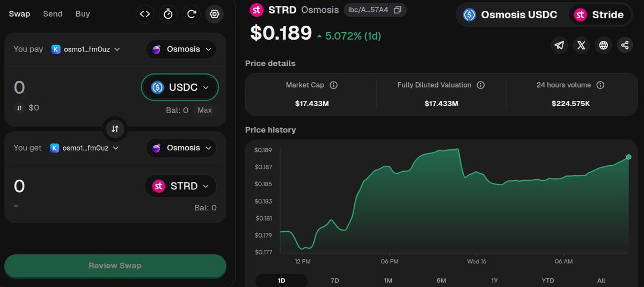644x287 pixels.
Task: Switch to the Send tab
Action: [x=53, y=13]
